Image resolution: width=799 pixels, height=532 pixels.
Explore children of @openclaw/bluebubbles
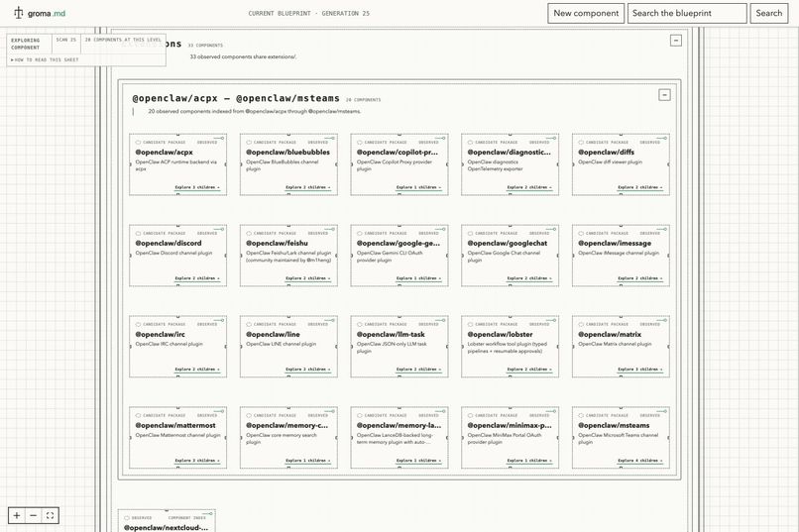(307, 188)
